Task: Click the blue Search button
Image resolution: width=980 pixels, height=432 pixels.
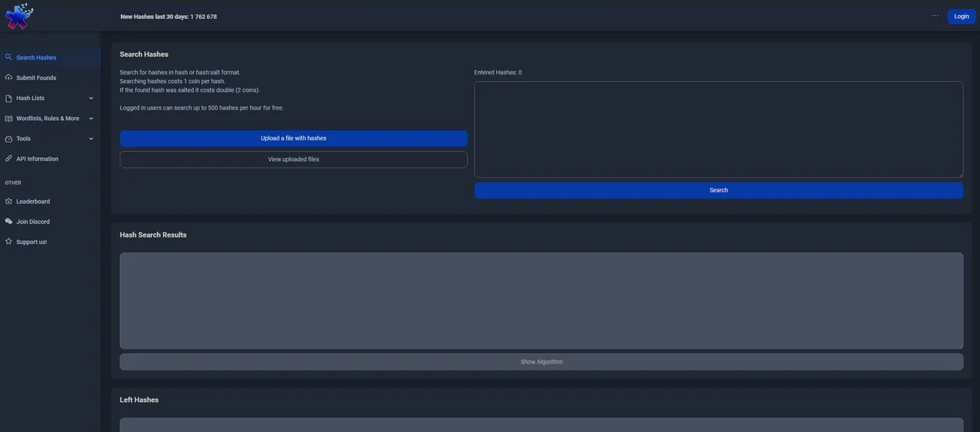Action: coord(718,190)
